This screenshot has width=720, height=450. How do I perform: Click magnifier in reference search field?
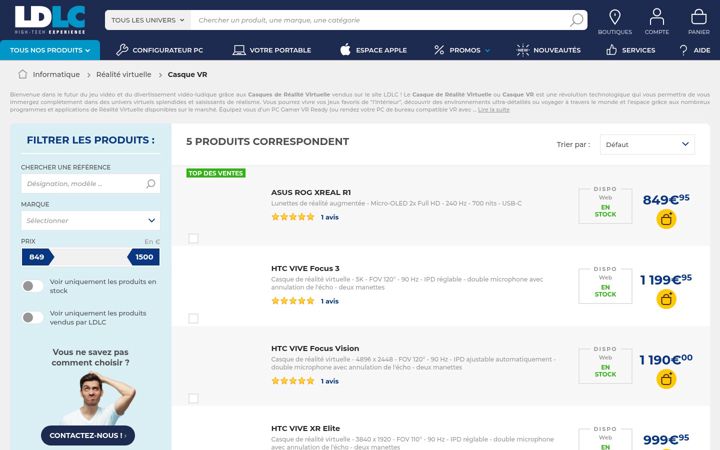pos(151,184)
